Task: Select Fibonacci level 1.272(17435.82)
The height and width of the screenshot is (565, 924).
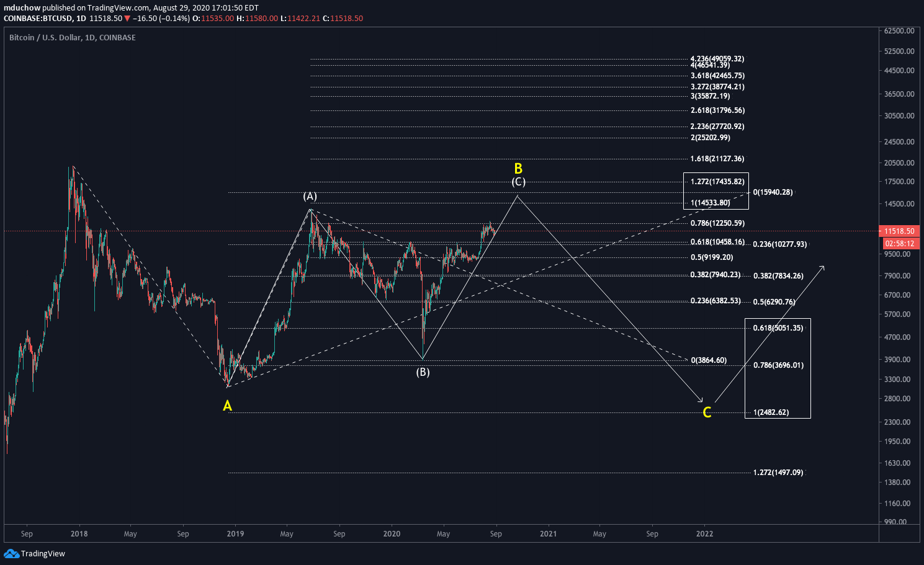Action: (x=717, y=182)
